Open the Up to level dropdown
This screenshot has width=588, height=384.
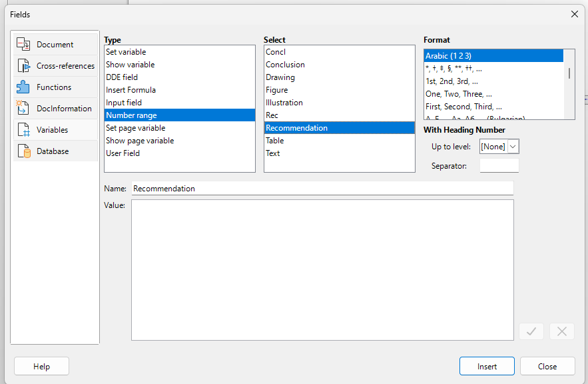[499, 147]
